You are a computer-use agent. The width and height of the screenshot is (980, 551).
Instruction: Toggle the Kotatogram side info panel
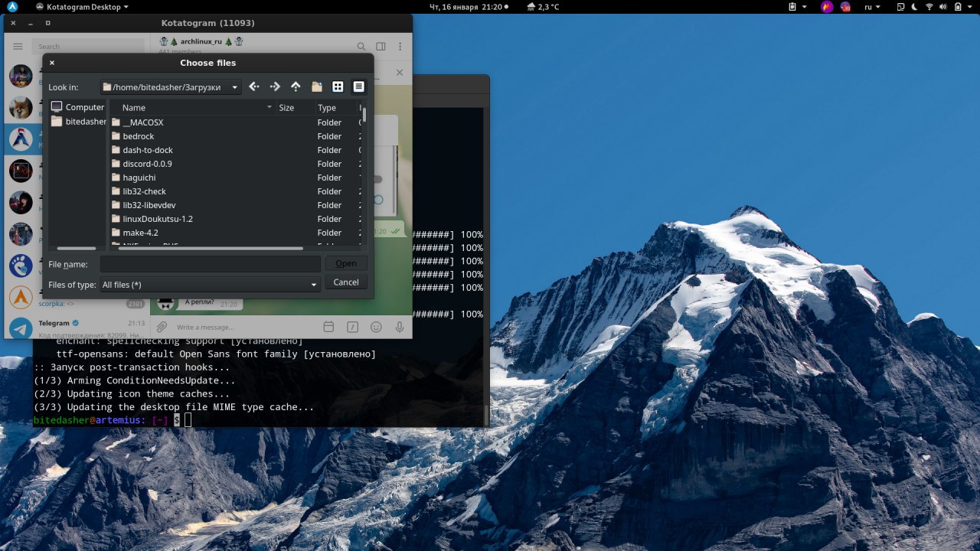click(381, 47)
